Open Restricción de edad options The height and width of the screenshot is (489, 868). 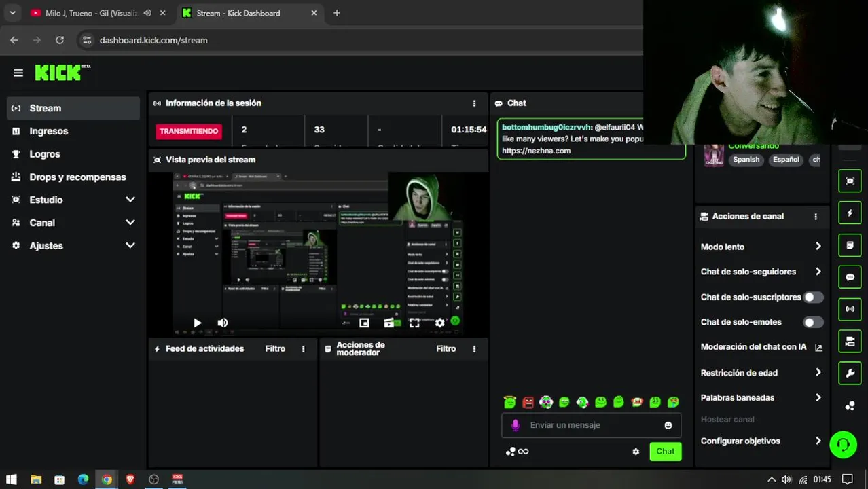click(761, 373)
